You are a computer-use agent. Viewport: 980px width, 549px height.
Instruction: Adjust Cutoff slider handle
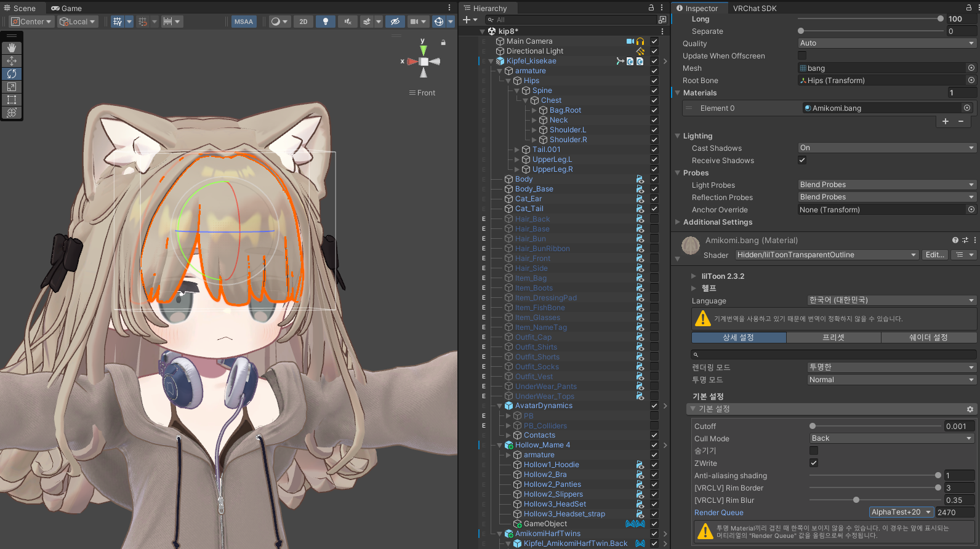(813, 427)
